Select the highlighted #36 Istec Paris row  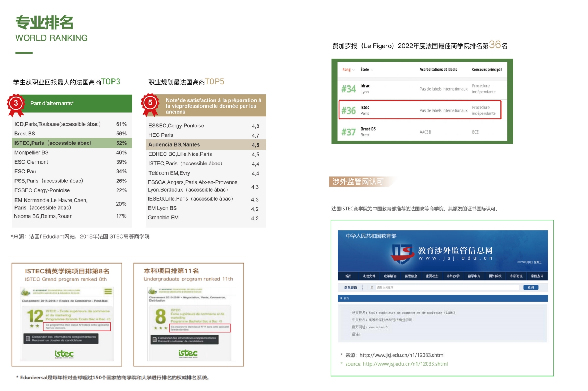click(420, 110)
